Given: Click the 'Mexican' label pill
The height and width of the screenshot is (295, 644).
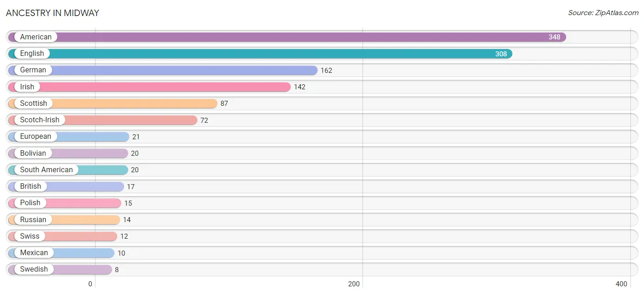Looking at the screenshot, I should [x=34, y=252].
